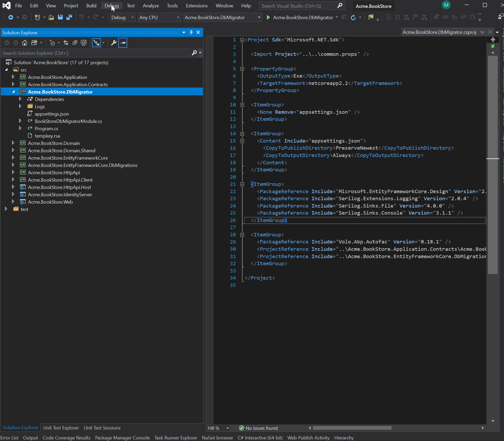Start debugging Acme.BookStore.DbMigrator with the green play icon
The image size is (504, 441).
(x=268, y=17)
